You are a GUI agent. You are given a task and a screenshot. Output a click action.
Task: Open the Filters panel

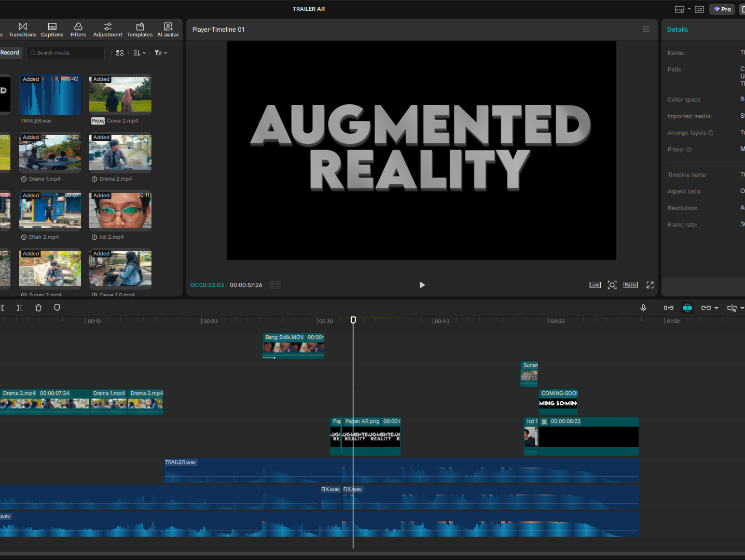pos(78,30)
